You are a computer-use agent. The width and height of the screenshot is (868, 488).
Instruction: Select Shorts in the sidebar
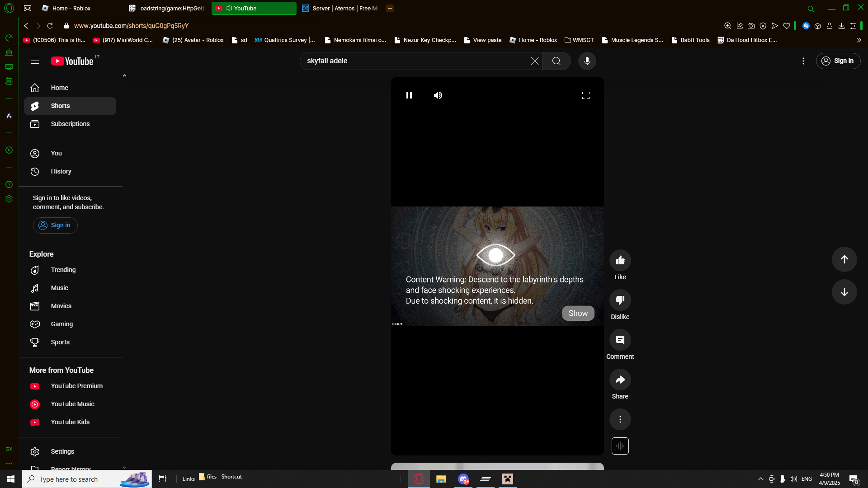point(70,106)
